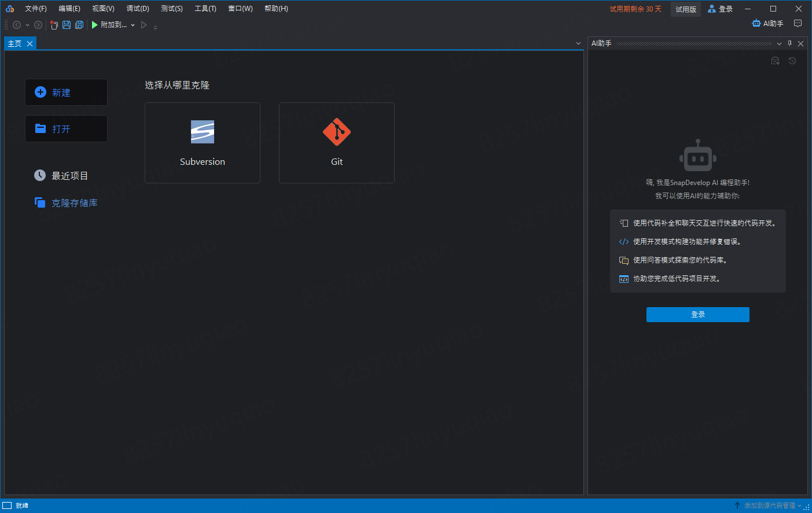Click the green Start/Attach play icon
Image resolution: width=812 pixels, height=513 pixels.
coord(94,25)
